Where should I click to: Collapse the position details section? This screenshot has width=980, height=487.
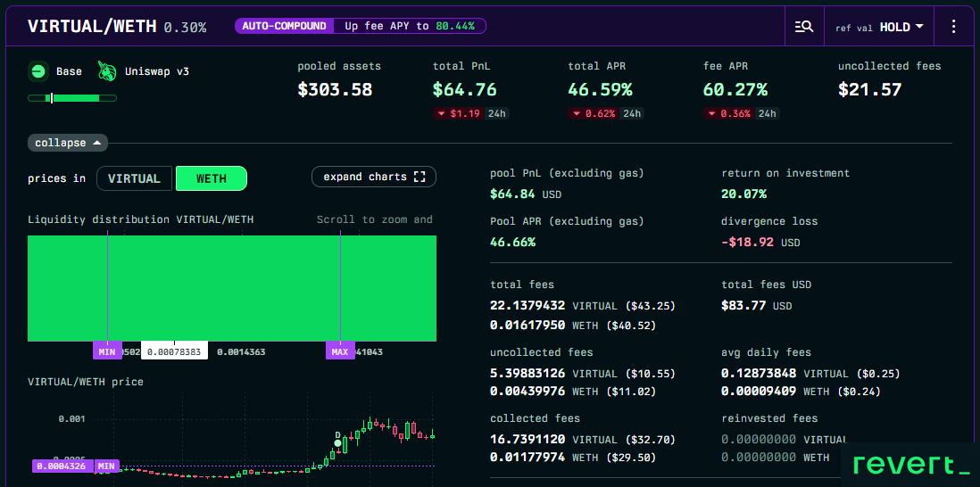pos(68,143)
